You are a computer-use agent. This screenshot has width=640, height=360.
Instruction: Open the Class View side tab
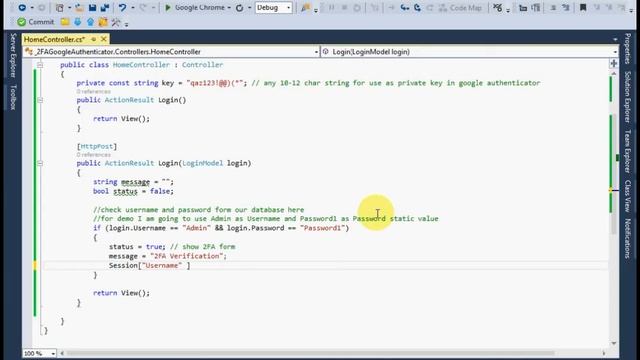tap(628, 196)
